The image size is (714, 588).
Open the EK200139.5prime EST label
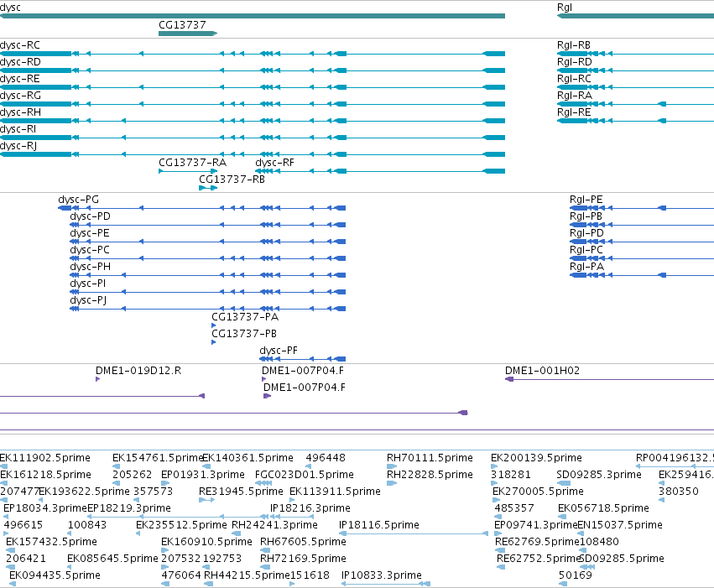coord(536,458)
